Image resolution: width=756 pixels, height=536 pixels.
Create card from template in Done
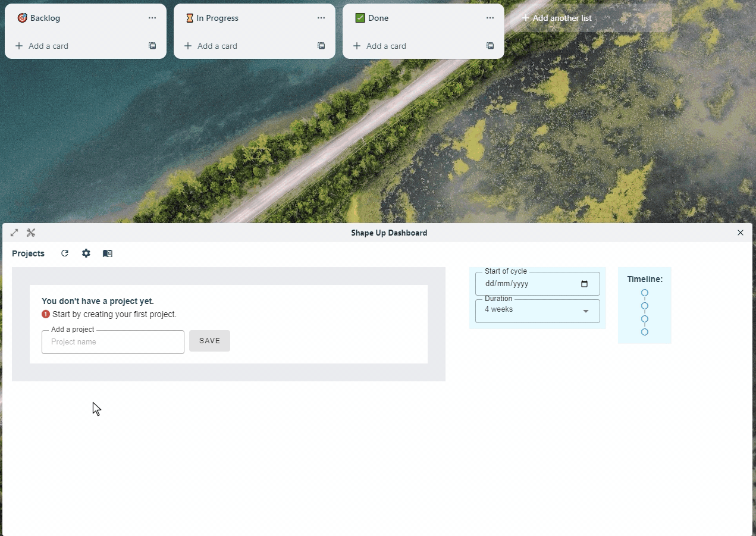click(490, 46)
